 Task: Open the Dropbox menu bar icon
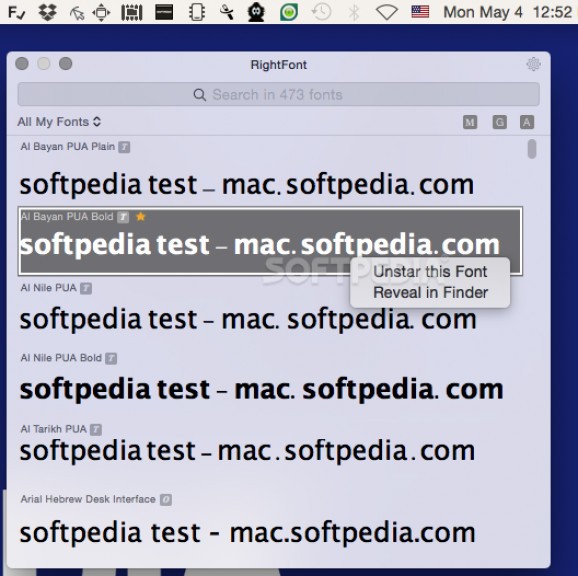(48, 12)
